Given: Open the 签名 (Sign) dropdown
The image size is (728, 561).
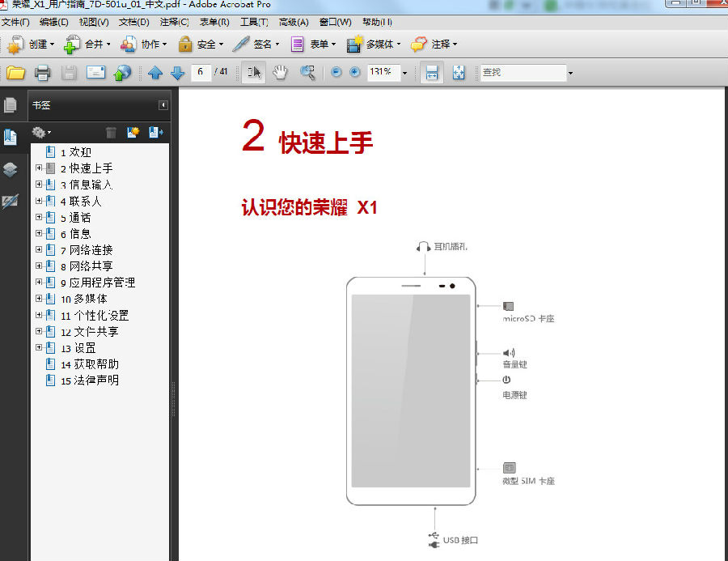Looking at the screenshot, I should (256, 45).
